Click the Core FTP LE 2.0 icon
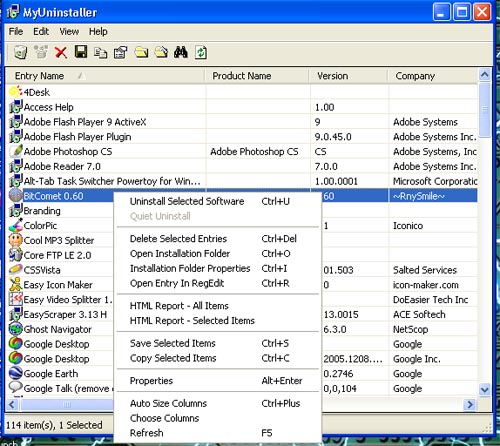The width and height of the screenshot is (500, 446). pos(15,255)
